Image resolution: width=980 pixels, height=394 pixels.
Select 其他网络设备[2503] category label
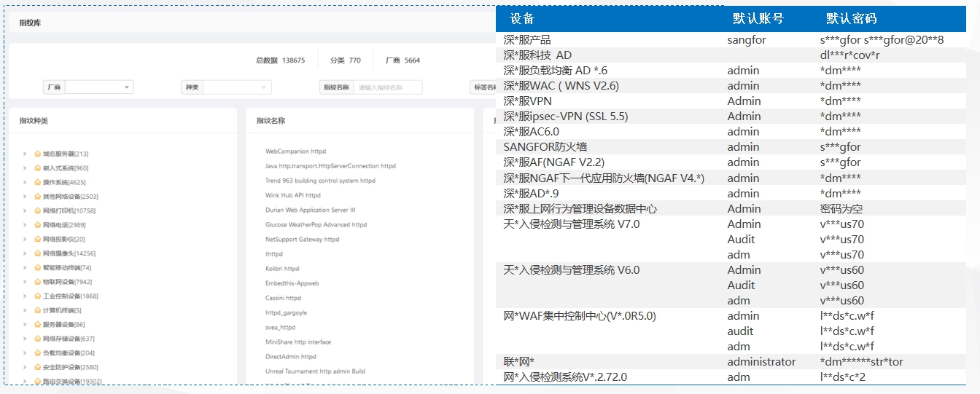(x=70, y=197)
